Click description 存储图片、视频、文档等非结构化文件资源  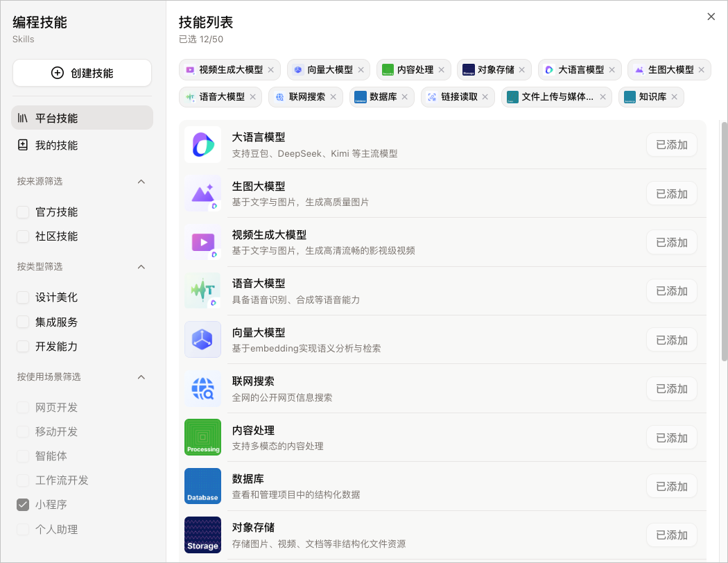pos(319,544)
